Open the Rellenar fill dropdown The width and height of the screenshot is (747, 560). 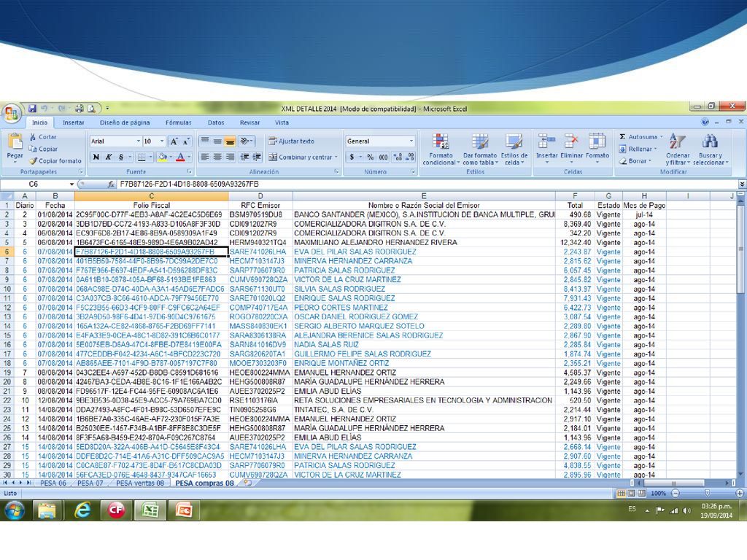[638, 149]
